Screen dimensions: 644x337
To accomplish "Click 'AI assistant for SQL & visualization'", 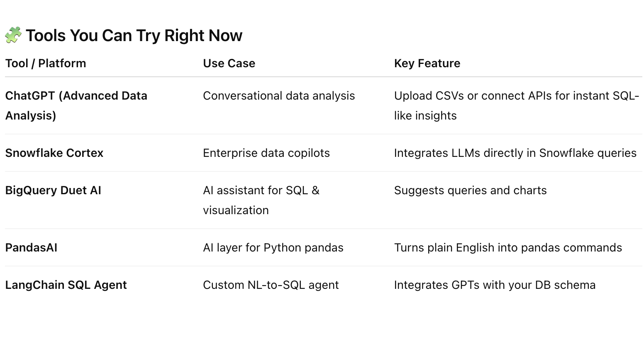I will (261, 200).
